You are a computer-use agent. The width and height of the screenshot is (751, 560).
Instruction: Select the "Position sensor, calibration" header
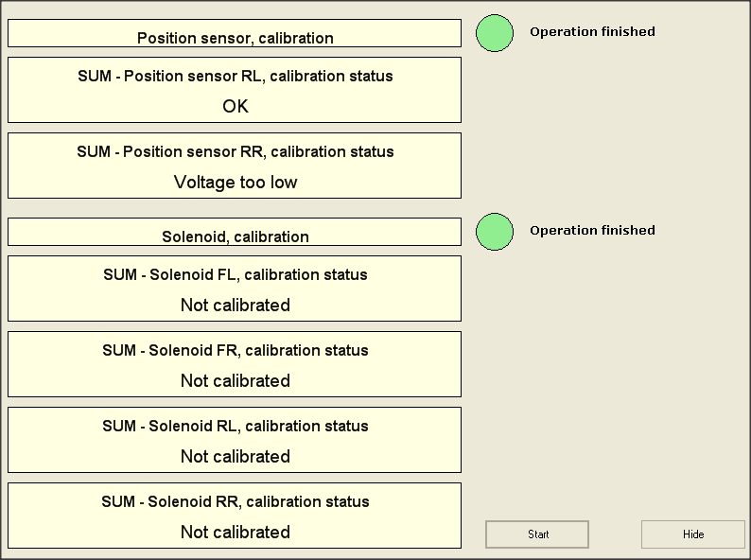[x=235, y=38]
